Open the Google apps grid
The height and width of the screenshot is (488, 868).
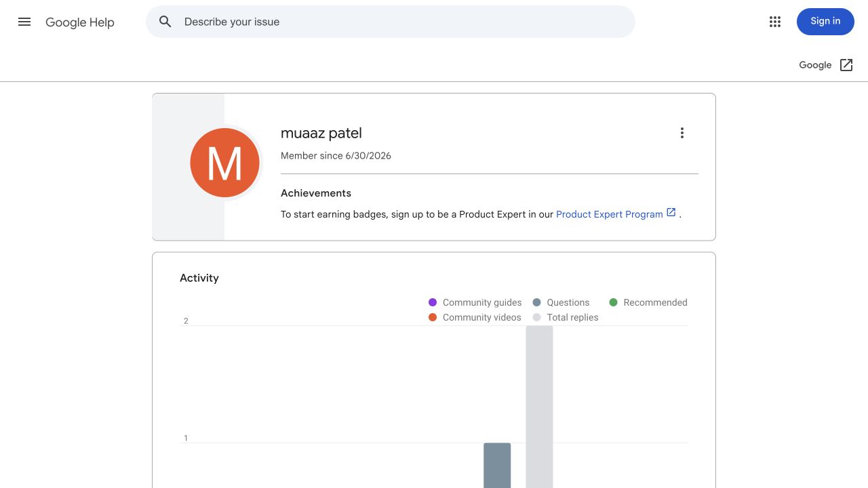click(x=775, y=22)
